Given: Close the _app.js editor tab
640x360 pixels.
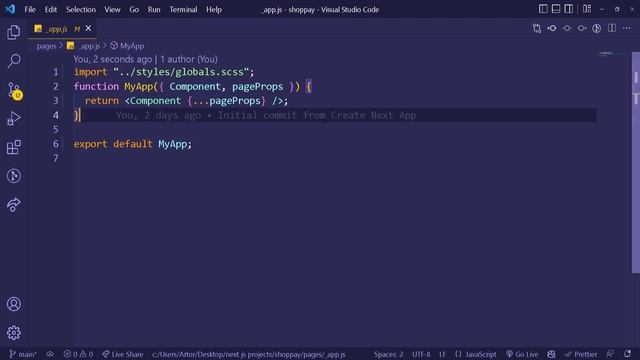Looking at the screenshot, I should tap(88, 28).
